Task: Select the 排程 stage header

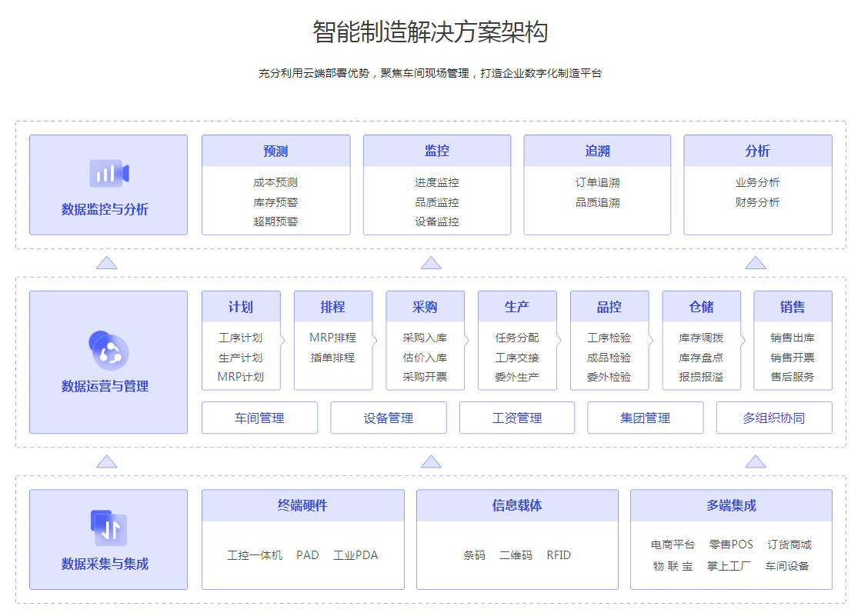Action: pyautogui.click(x=332, y=307)
